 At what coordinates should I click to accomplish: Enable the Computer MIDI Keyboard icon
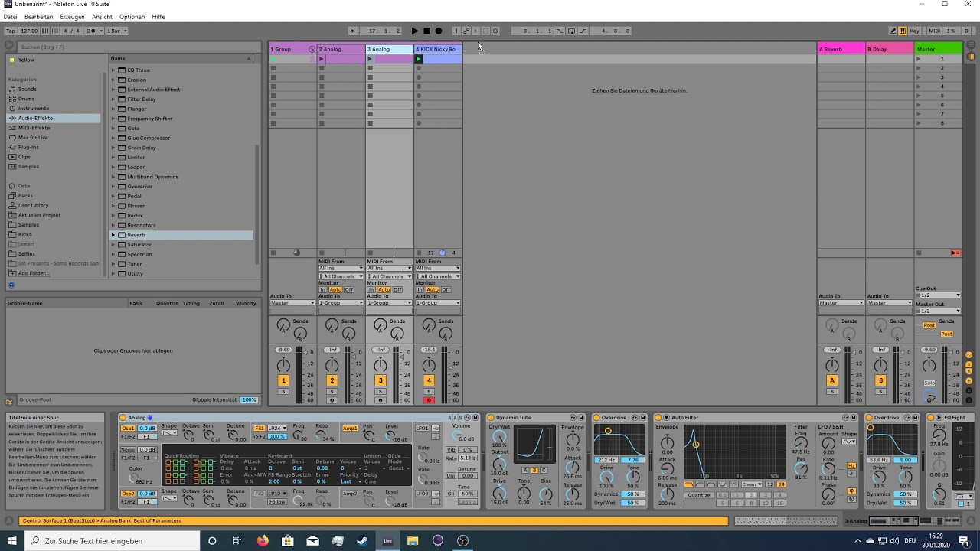click(x=903, y=31)
